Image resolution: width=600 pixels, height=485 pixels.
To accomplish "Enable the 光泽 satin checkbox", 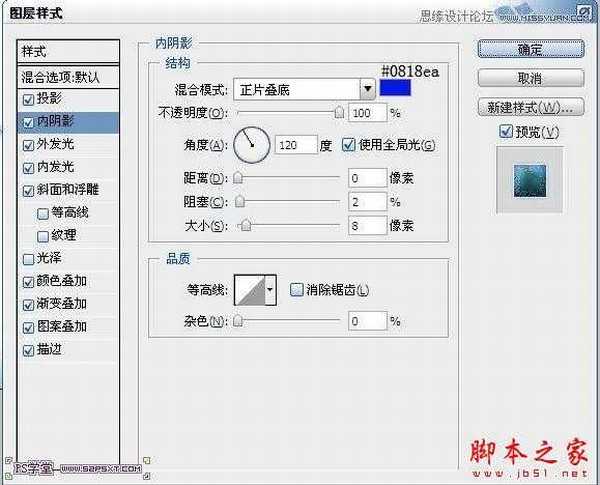I will (29, 259).
